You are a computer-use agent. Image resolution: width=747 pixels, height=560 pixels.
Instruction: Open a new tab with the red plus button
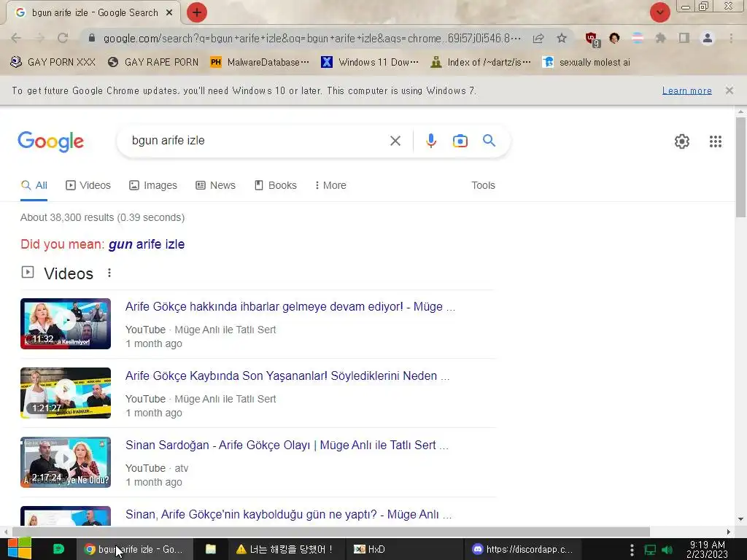(197, 12)
